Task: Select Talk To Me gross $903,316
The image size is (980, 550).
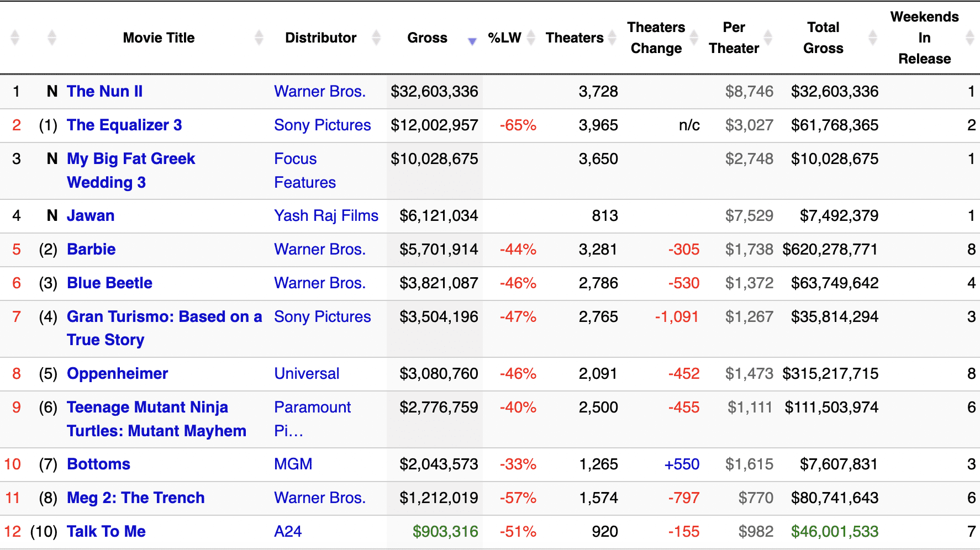Action: click(x=445, y=531)
